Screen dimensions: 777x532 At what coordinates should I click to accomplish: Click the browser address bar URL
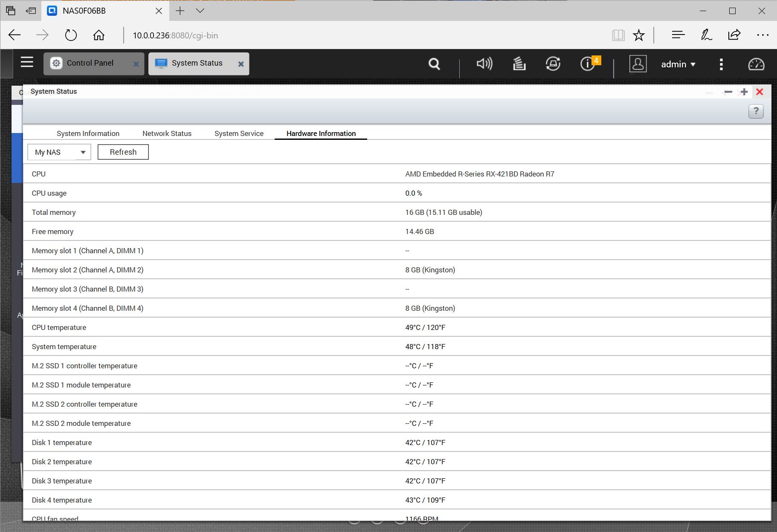coord(175,35)
